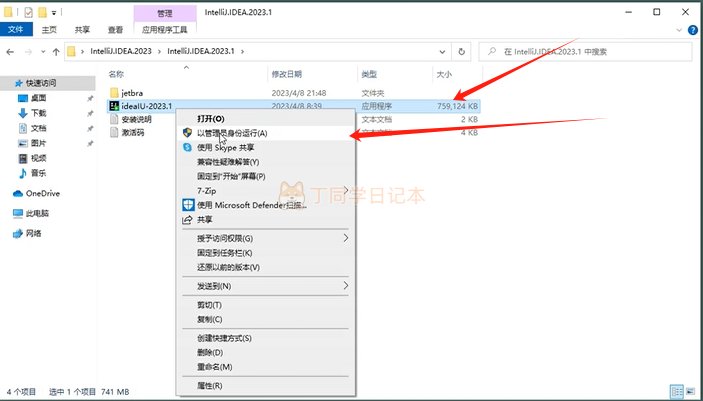703x401 pixels.
Task: Choose 共享 in the context menu
Action: [265, 219]
